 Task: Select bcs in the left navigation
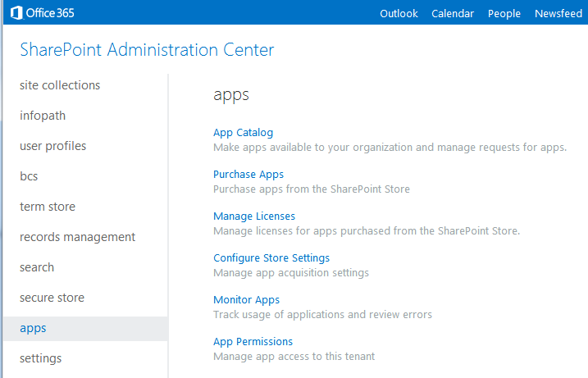click(29, 176)
